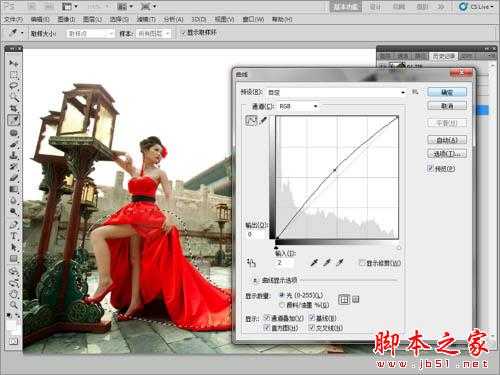This screenshot has width=500, height=375.
Task: Pick the gray point eyedropper in Curves
Action: (x=327, y=263)
